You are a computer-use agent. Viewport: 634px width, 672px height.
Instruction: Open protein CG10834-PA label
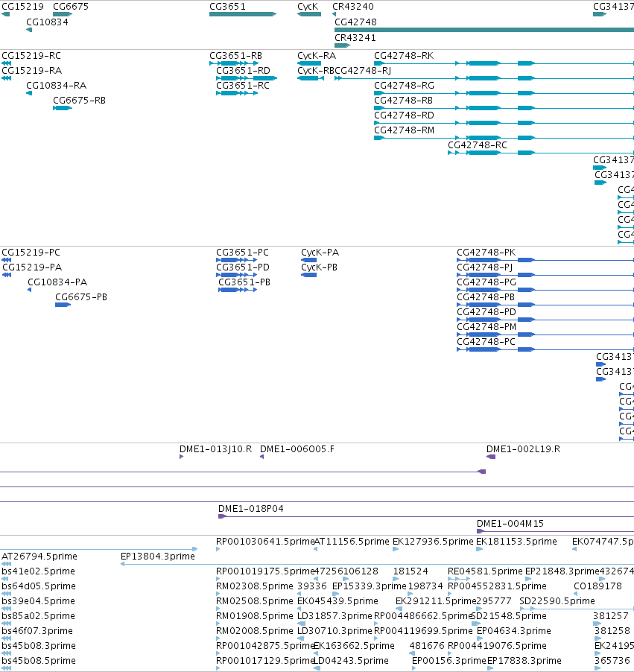point(57,282)
